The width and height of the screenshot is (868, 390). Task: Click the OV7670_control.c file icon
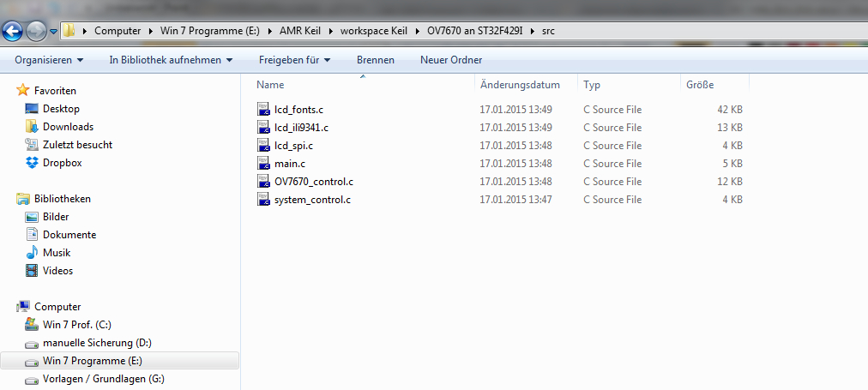(x=264, y=182)
